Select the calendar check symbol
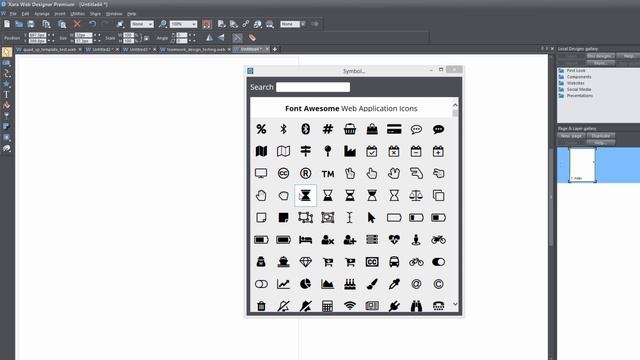 coord(372,151)
